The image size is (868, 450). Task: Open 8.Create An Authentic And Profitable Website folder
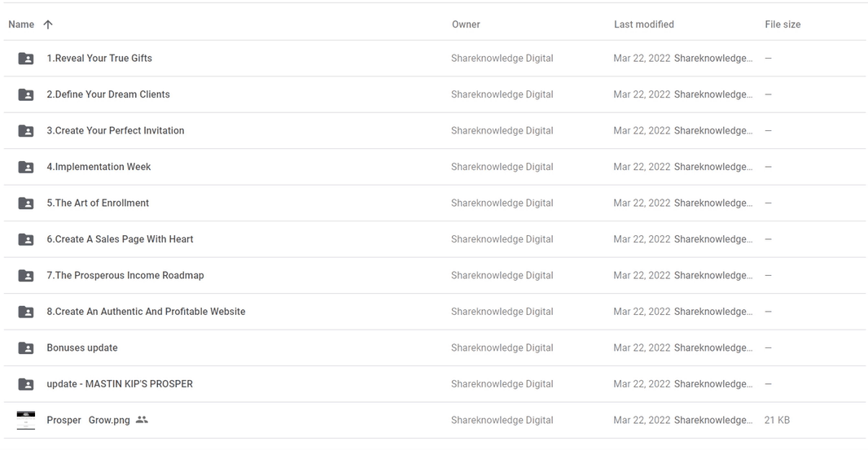click(x=146, y=312)
